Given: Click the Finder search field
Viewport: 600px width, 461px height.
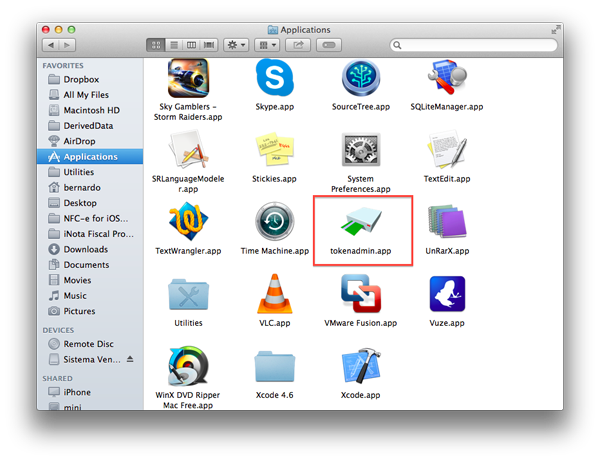Looking at the screenshot, I should point(473,45).
